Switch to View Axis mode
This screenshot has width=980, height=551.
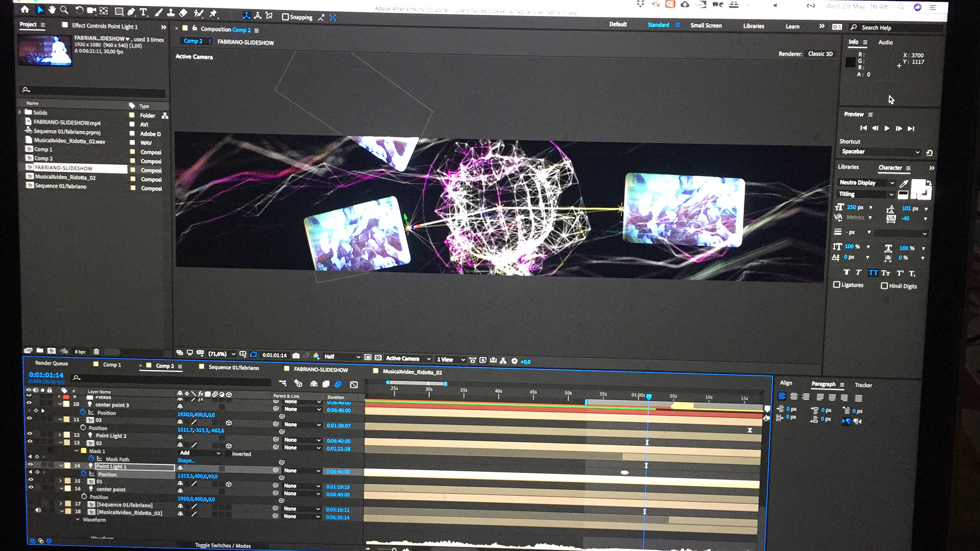click(269, 16)
